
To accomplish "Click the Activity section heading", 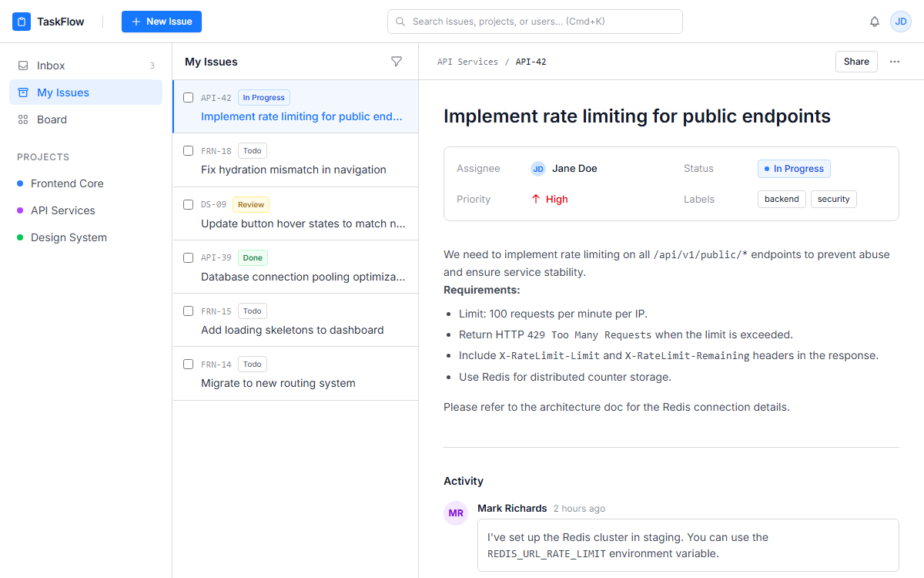I will (464, 481).
